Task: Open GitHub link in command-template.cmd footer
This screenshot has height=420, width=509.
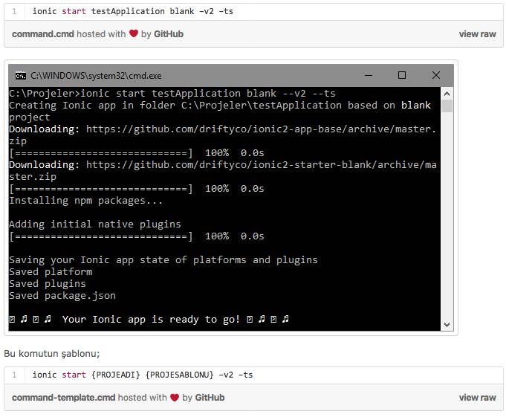Action: pos(210,398)
